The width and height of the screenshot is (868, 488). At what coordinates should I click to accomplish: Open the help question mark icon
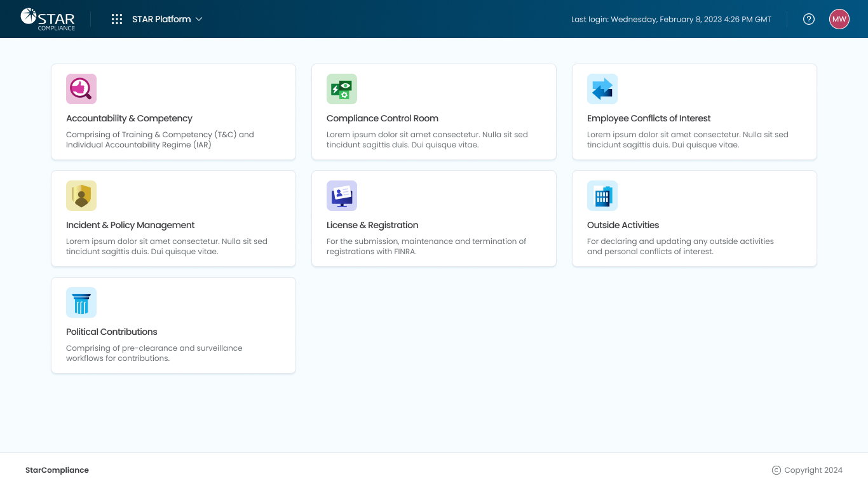click(x=809, y=19)
